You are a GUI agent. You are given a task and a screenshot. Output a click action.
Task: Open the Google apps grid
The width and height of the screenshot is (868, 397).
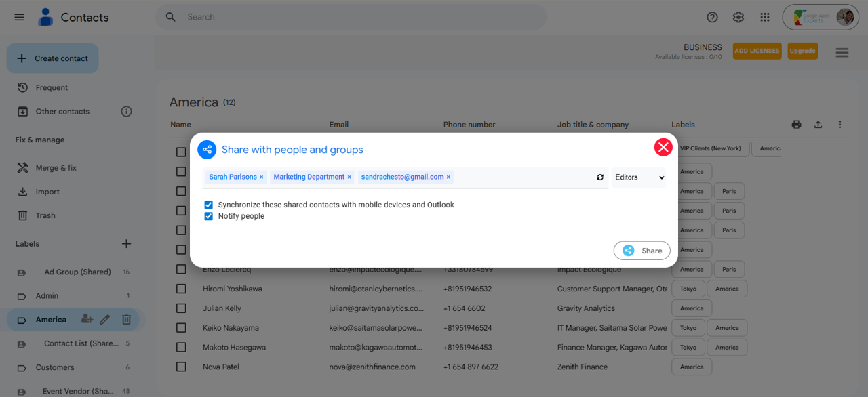tap(765, 18)
